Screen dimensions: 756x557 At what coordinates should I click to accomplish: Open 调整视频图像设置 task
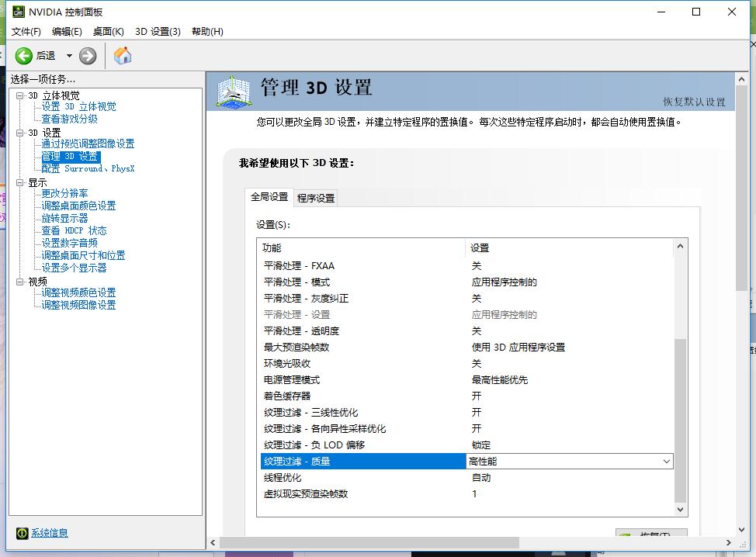click(78, 305)
